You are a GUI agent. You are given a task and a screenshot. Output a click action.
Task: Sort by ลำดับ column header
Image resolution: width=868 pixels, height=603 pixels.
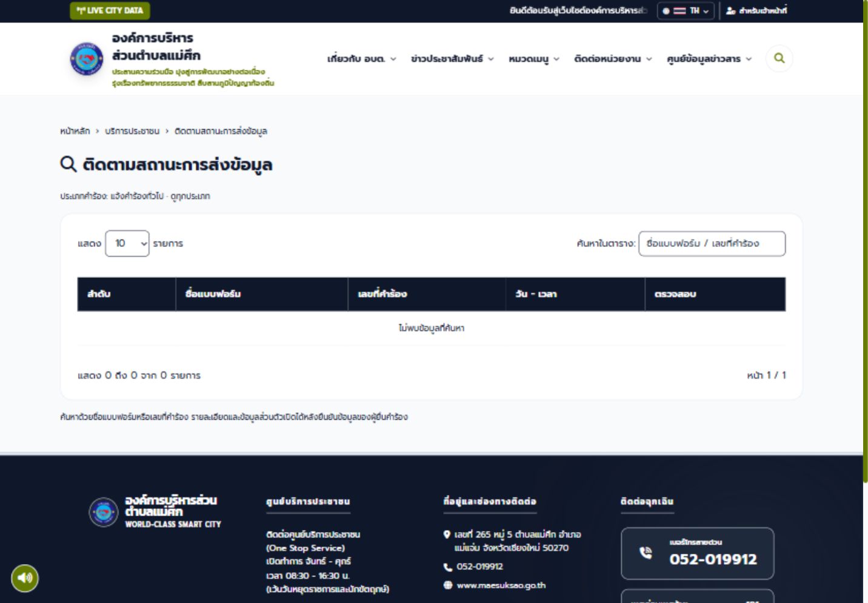coord(127,294)
